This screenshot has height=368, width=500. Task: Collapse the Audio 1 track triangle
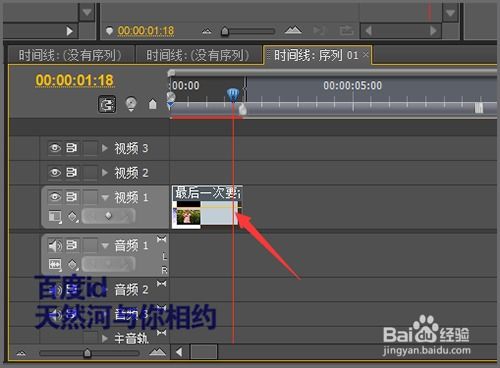105,246
